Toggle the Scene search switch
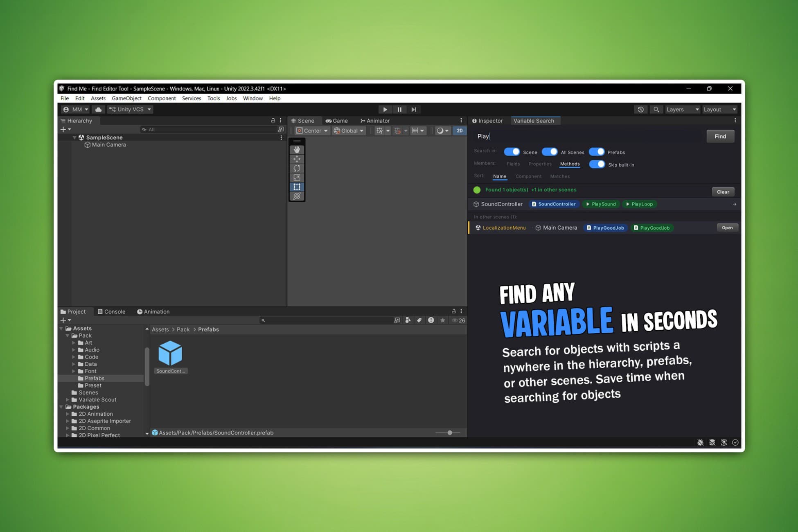The width and height of the screenshot is (798, 532). tap(512, 152)
